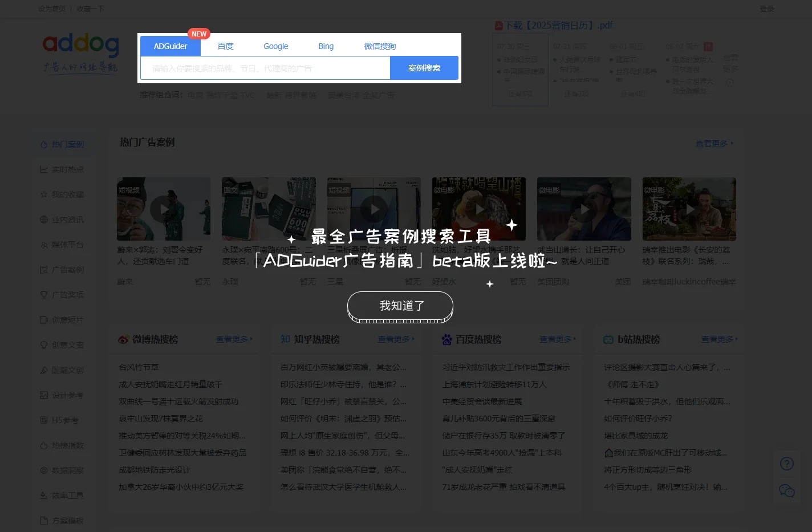Viewport: 812px width, 532px height.
Task: Open the 数据洞察 sidebar icon
Action: 44,470
